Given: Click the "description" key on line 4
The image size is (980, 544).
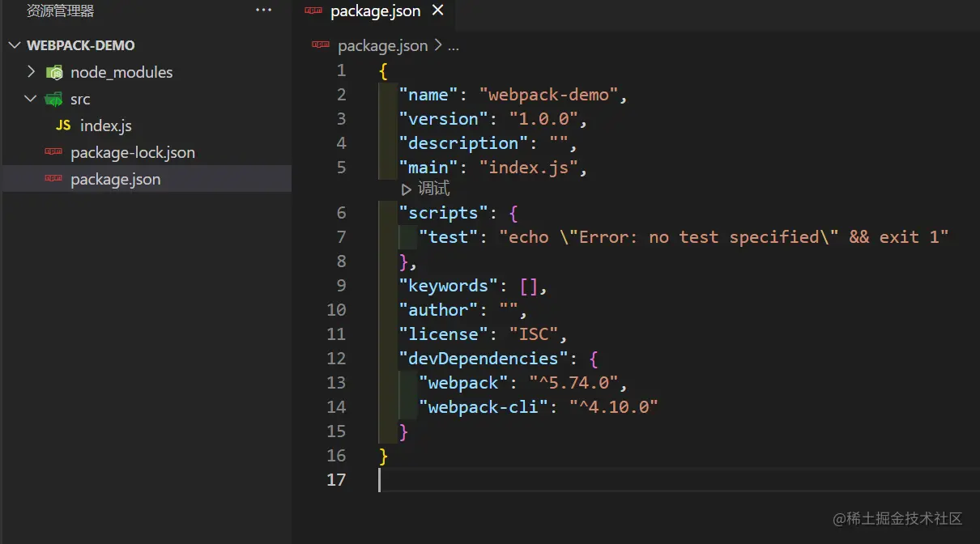Looking at the screenshot, I should point(464,143).
